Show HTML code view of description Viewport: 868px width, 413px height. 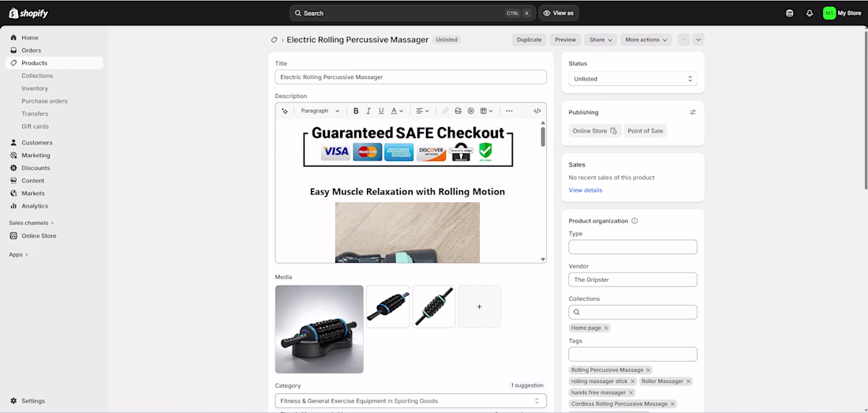(537, 111)
